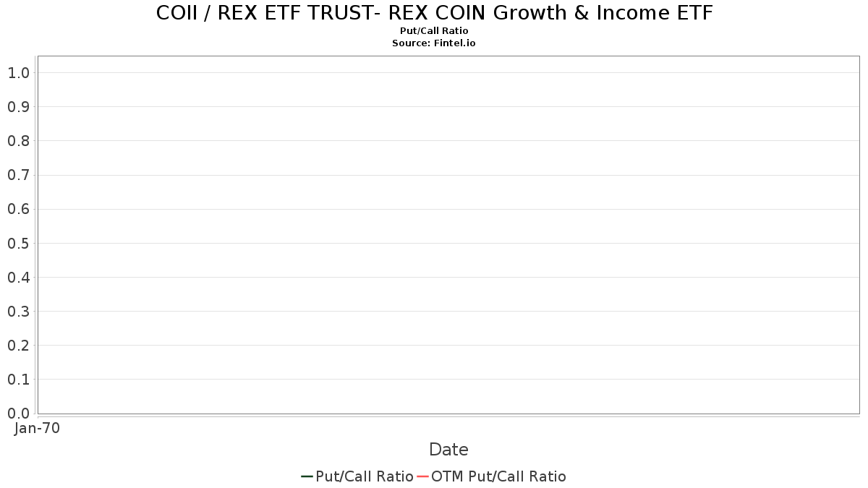868x488 pixels.
Task: Click the 0.3 y-axis tick label
Action: (18, 311)
